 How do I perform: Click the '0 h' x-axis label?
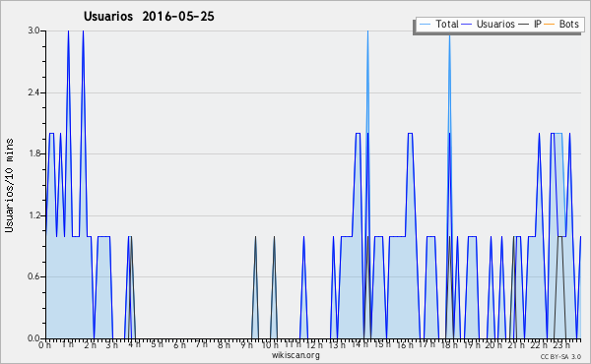click(44, 345)
